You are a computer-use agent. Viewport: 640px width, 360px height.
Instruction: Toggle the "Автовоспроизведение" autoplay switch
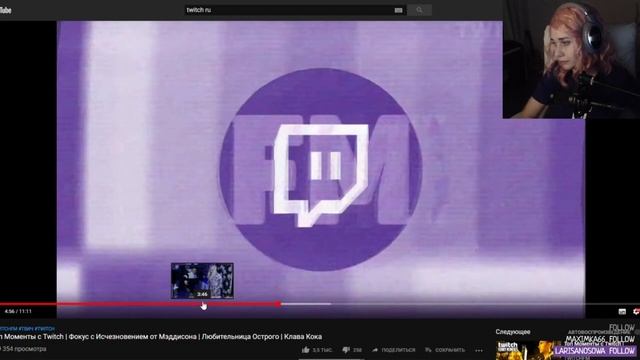(x=638, y=332)
